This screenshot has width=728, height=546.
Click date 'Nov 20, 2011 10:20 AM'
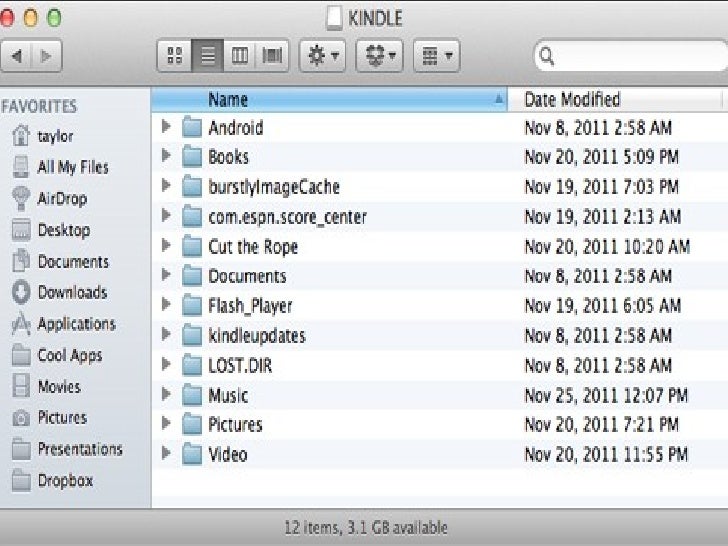607,247
